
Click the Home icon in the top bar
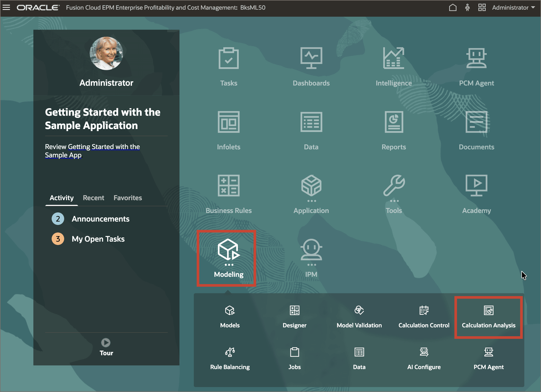[x=453, y=7]
